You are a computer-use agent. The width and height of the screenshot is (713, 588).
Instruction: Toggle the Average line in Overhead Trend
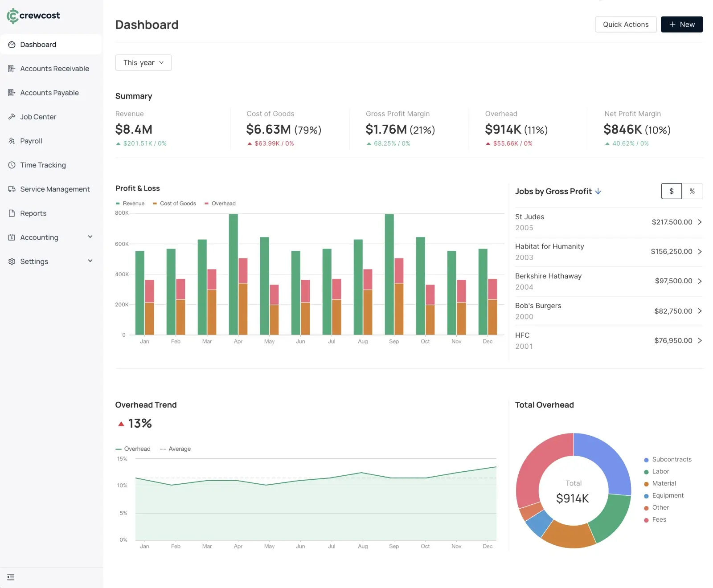[x=175, y=449]
